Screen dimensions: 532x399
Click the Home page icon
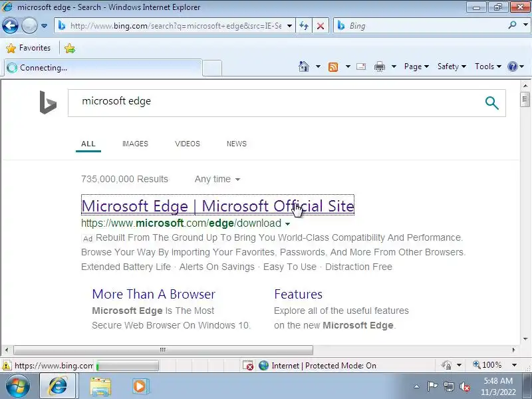pyautogui.click(x=304, y=66)
